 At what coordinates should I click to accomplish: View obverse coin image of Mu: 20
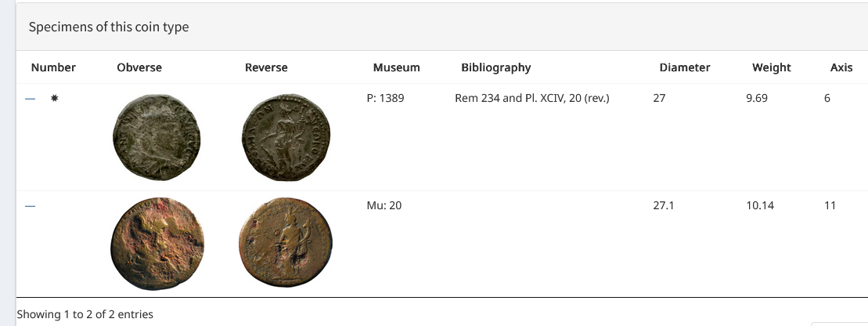(157, 241)
